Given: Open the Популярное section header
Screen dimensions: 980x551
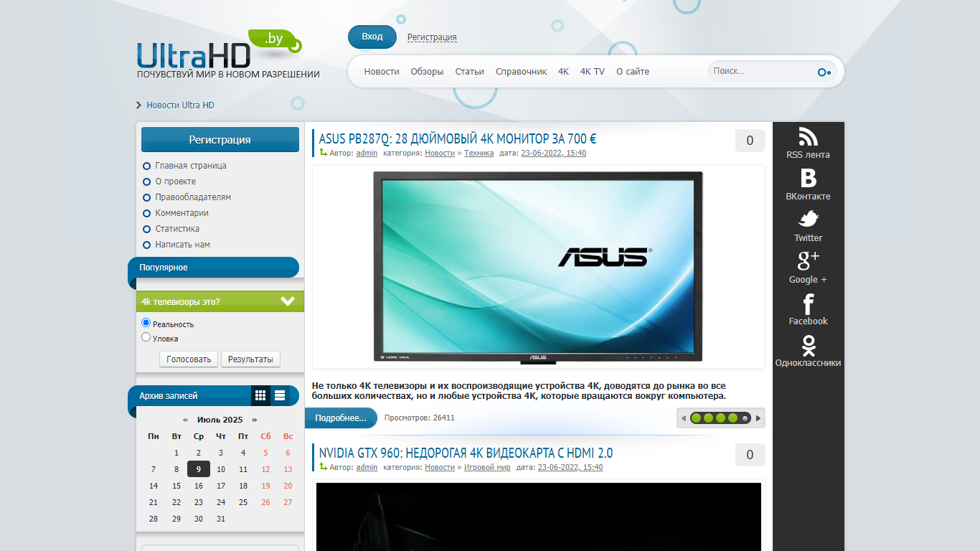Looking at the screenshot, I should pos(214,268).
